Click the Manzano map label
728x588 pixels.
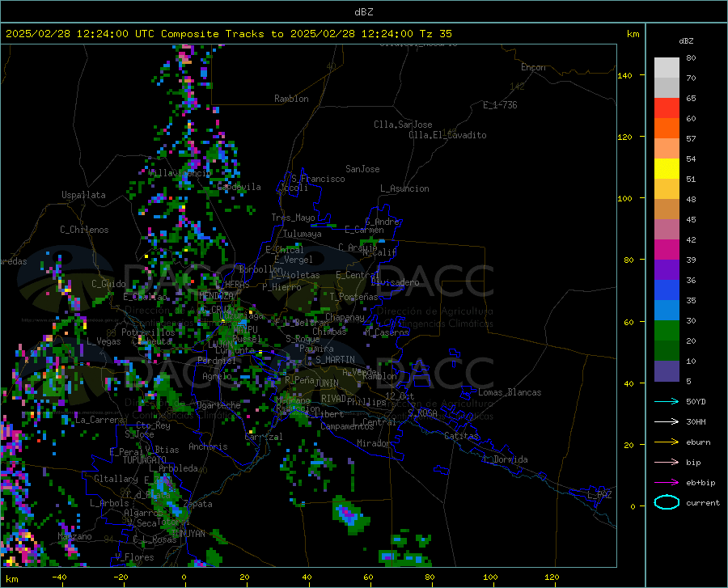(74, 536)
